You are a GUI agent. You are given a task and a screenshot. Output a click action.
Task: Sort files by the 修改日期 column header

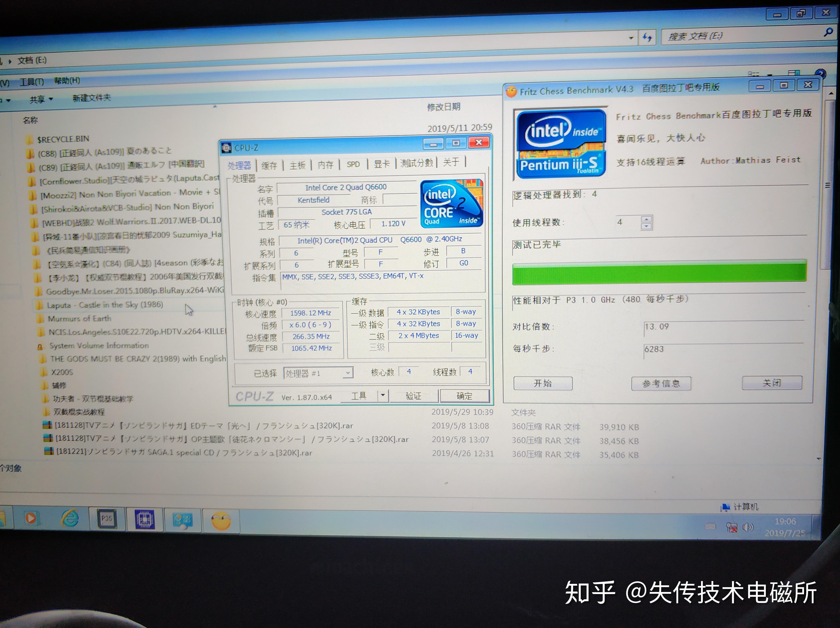point(444,107)
